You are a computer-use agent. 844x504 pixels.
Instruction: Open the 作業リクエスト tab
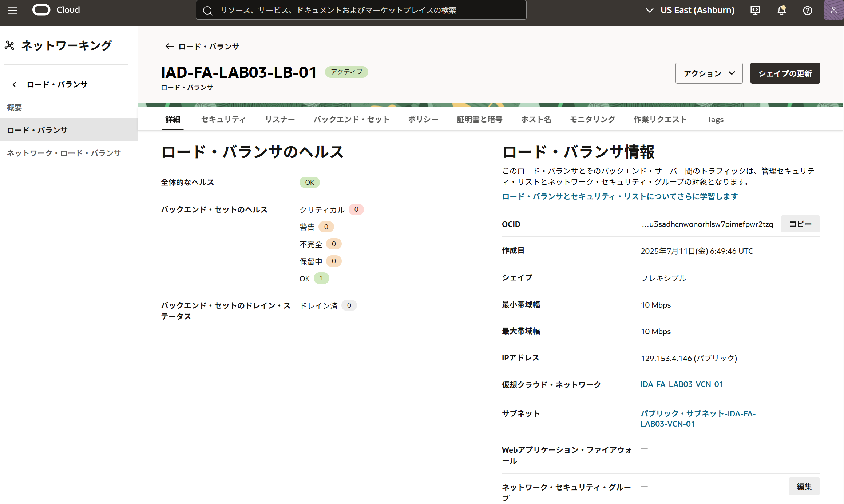click(660, 119)
